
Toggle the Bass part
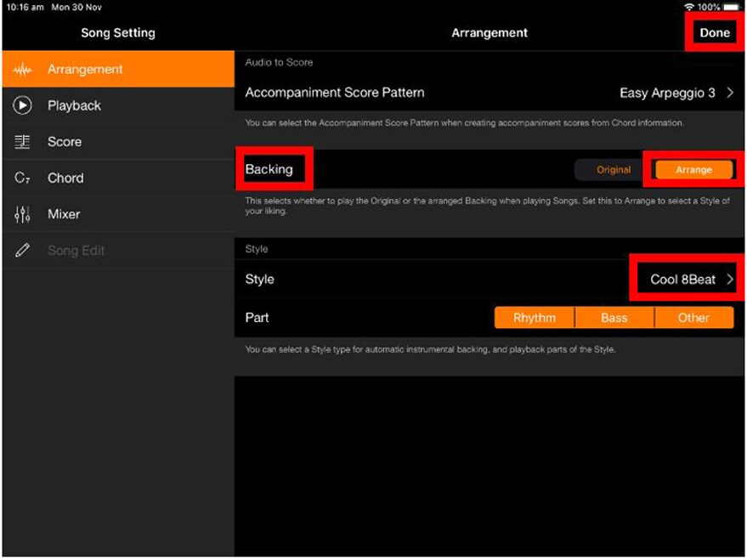(614, 318)
